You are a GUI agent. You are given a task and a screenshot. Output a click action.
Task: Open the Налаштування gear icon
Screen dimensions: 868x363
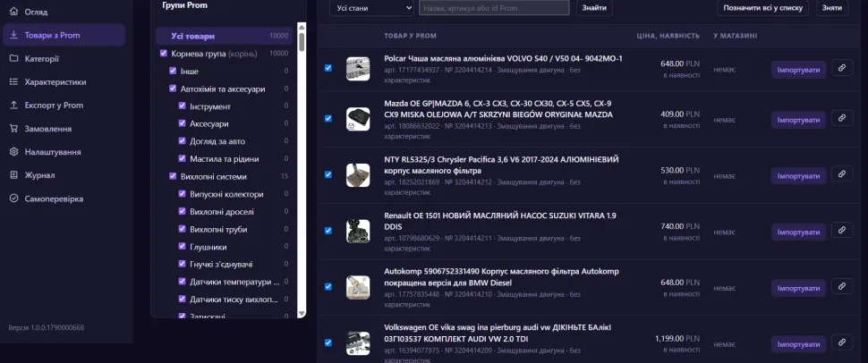tap(13, 152)
